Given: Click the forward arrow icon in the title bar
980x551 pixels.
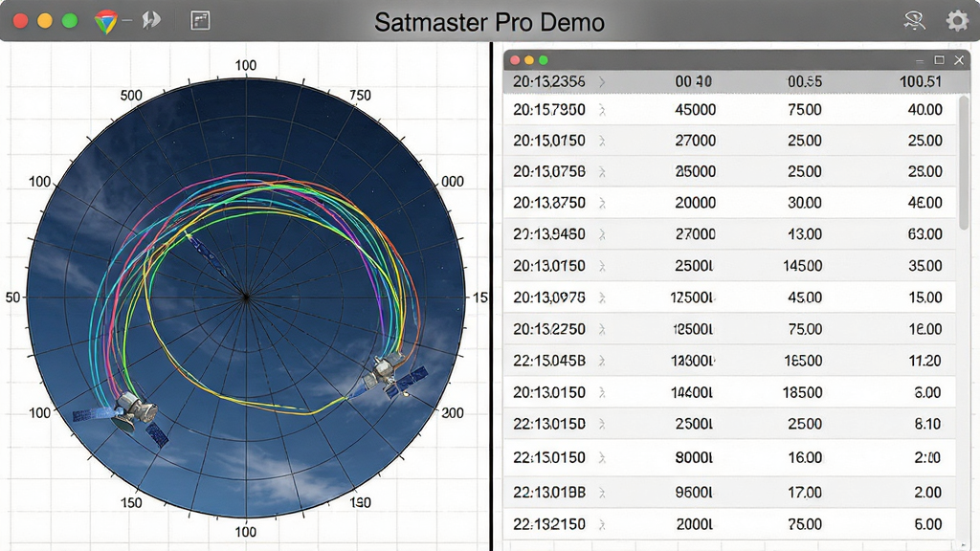Looking at the screenshot, I should (x=151, y=21).
